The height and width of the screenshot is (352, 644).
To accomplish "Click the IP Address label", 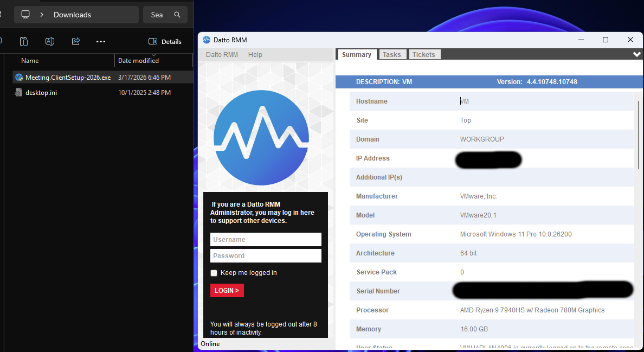I will pos(372,158).
